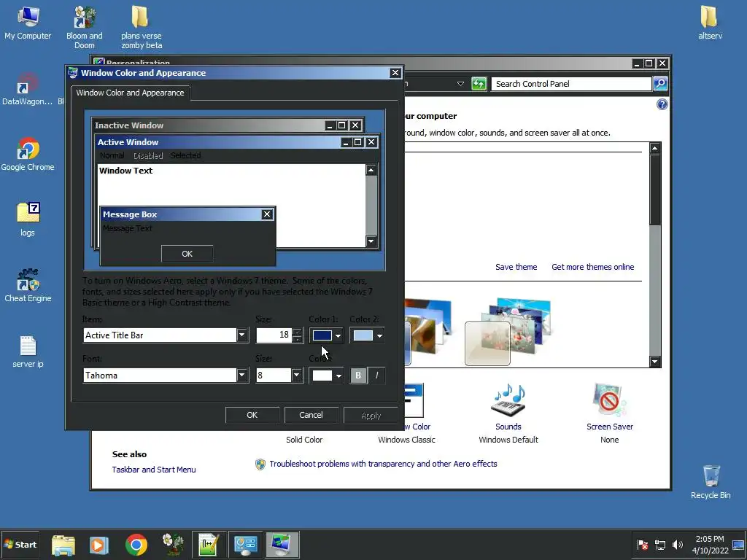Open font Color picker dropdown
The width and height of the screenshot is (747, 560).
pyautogui.click(x=326, y=376)
